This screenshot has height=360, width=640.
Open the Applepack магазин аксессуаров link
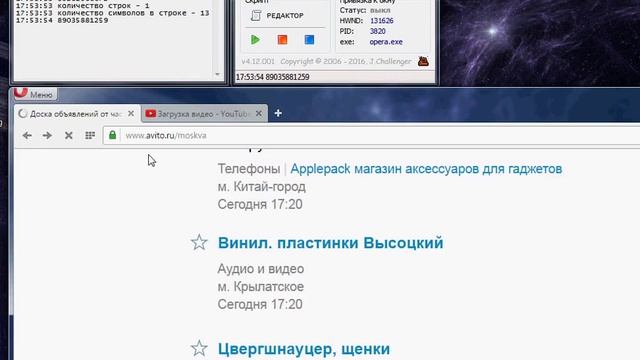click(x=426, y=169)
